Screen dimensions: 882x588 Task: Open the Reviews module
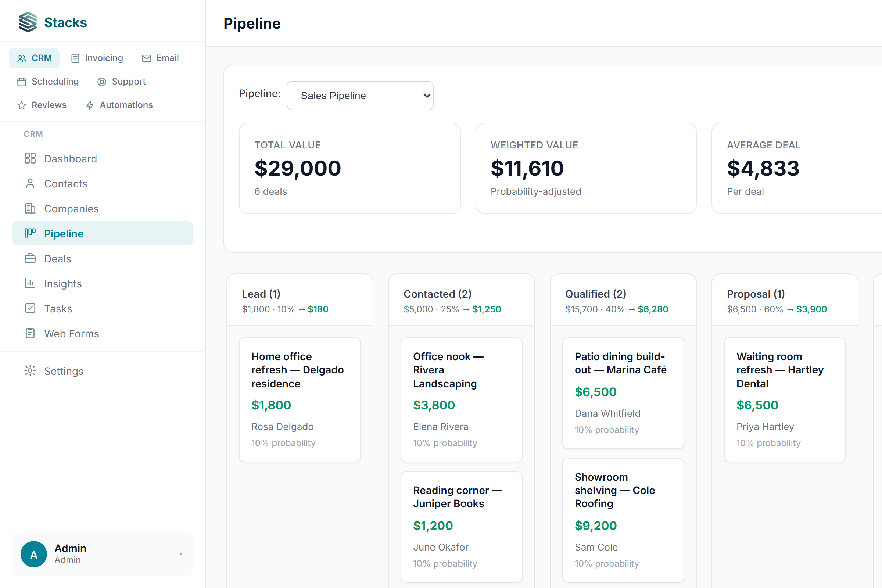42,105
